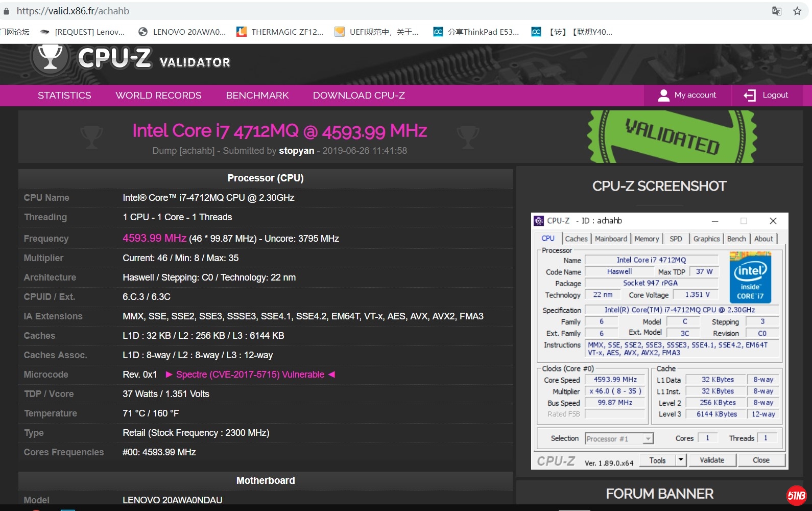Switch to the Bench tab
The image size is (812, 511).
[736, 239]
